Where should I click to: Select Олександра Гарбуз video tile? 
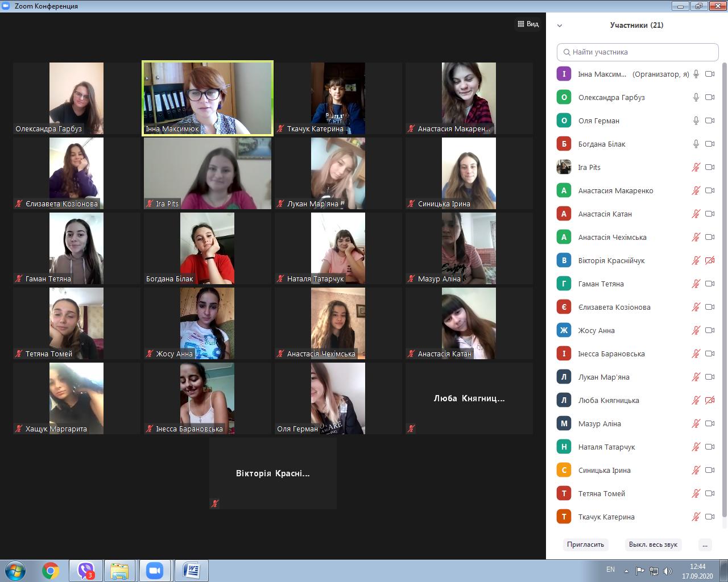76,98
